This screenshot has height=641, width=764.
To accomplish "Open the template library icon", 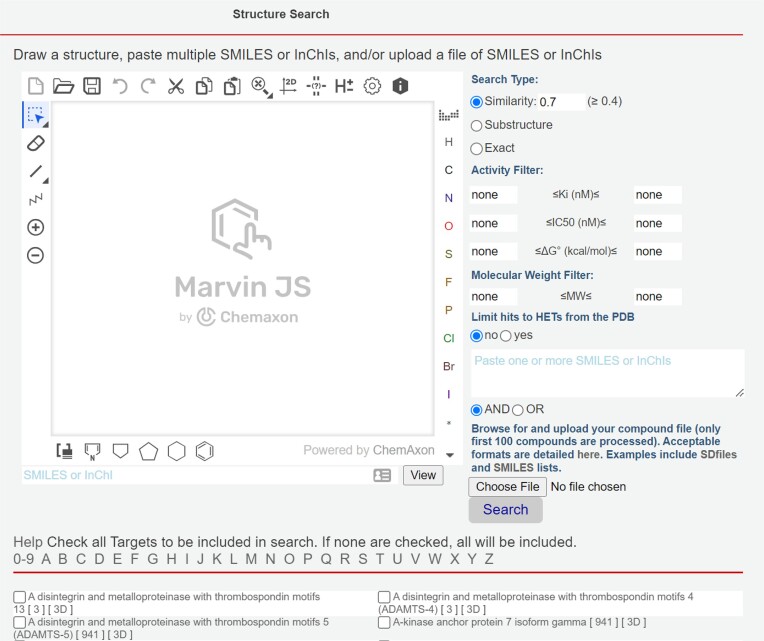I will [x=64, y=451].
